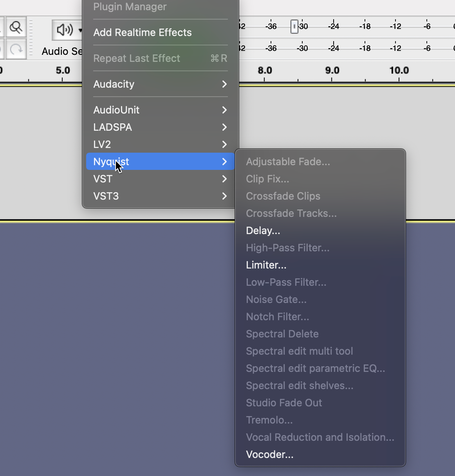Click the 10.0 mark on timeline ruler
Screen dimensions: 455x476
399,70
